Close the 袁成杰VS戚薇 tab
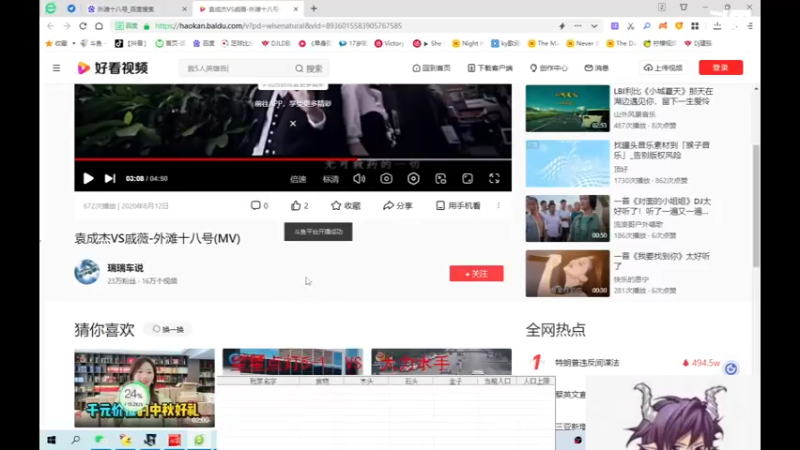Image resolution: width=800 pixels, height=450 pixels. (295, 9)
